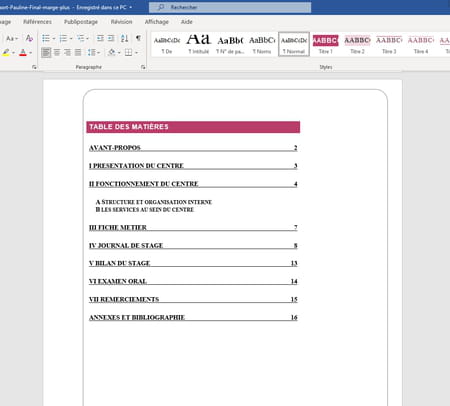The height and width of the screenshot is (406, 450).
Task: Select the decrease indent icon
Action: pyautogui.click(x=100, y=38)
